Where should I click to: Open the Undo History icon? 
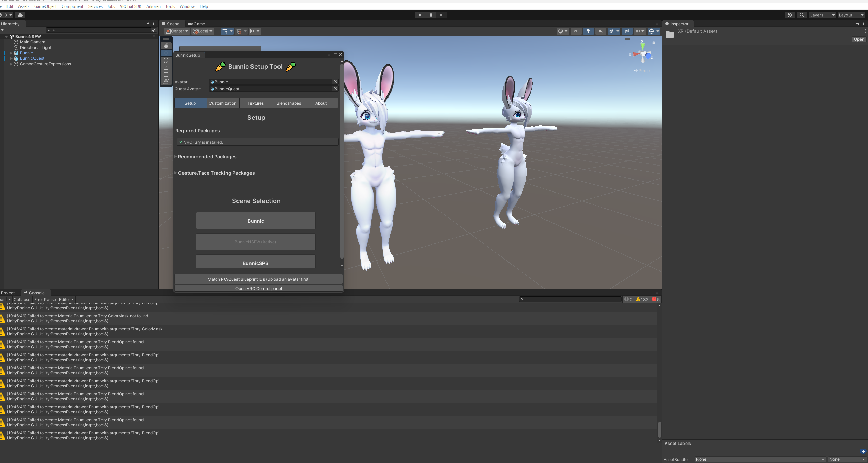coord(789,15)
